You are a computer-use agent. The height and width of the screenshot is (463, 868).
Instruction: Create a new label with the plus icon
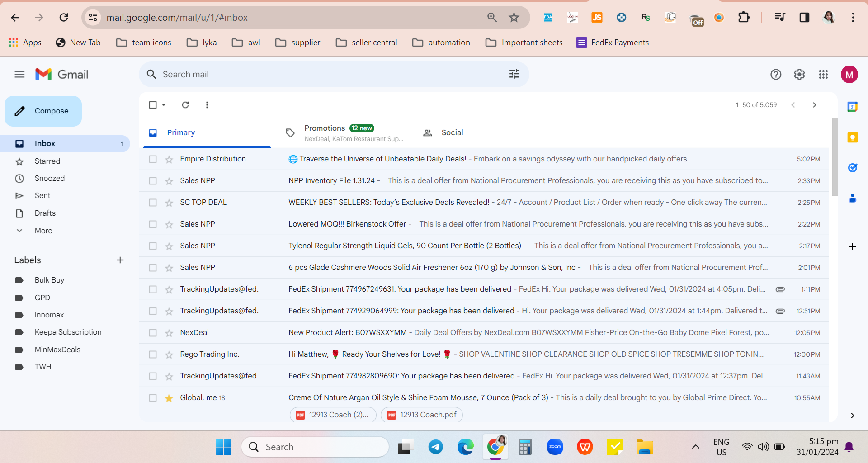point(120,260)
